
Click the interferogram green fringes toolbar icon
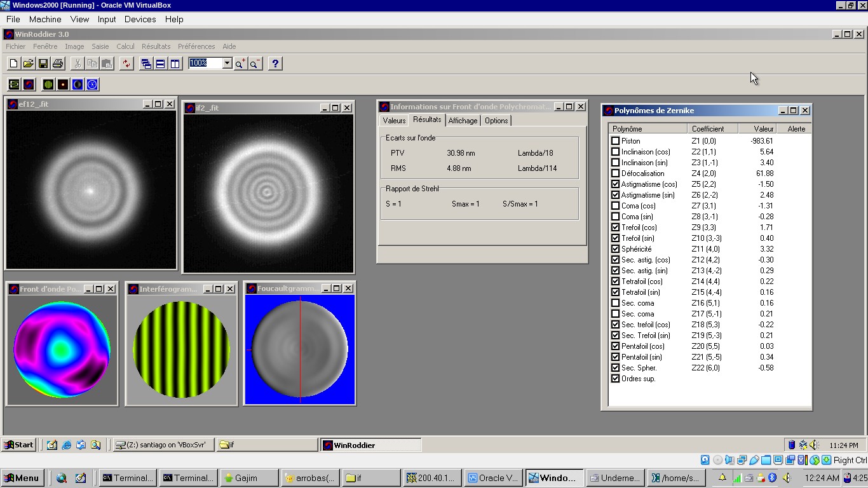[48, 85]
